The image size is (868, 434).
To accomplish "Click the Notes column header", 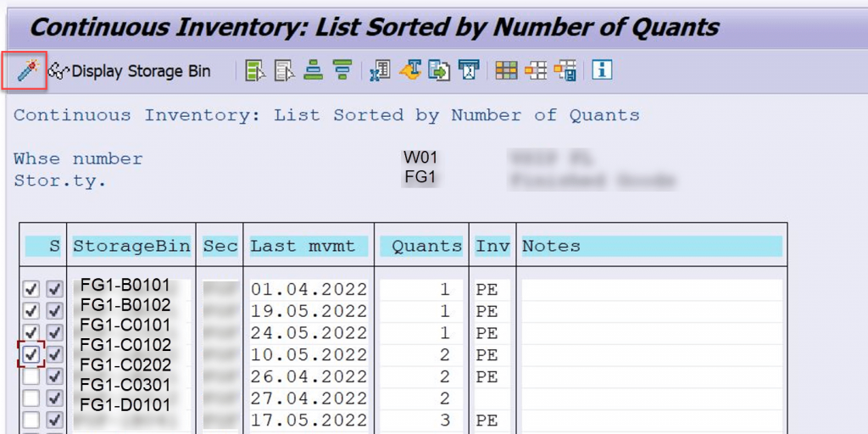I will (x=652, y=247).
